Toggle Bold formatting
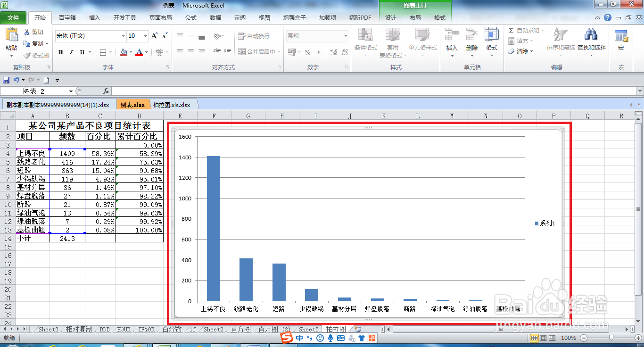 (x=60, y=52)
